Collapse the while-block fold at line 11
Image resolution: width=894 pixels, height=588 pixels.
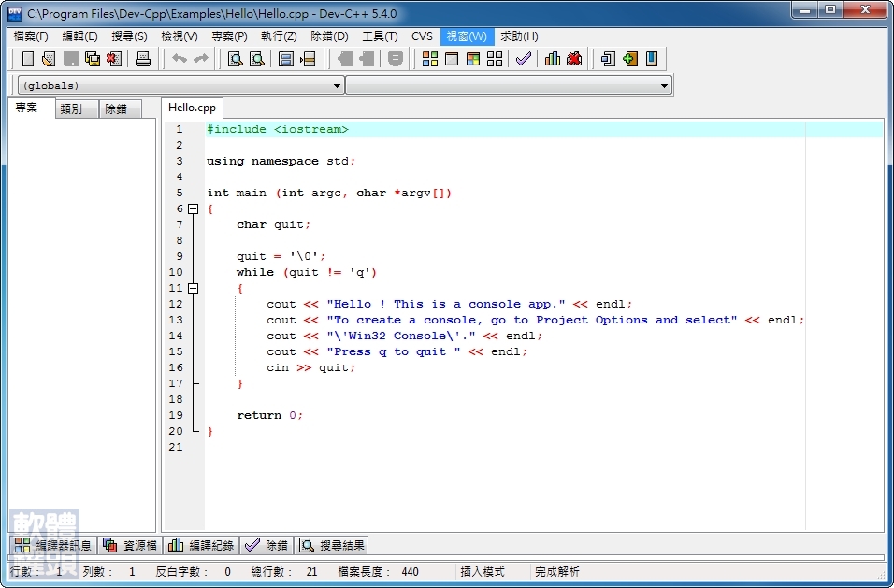click(x=194, y=288)
